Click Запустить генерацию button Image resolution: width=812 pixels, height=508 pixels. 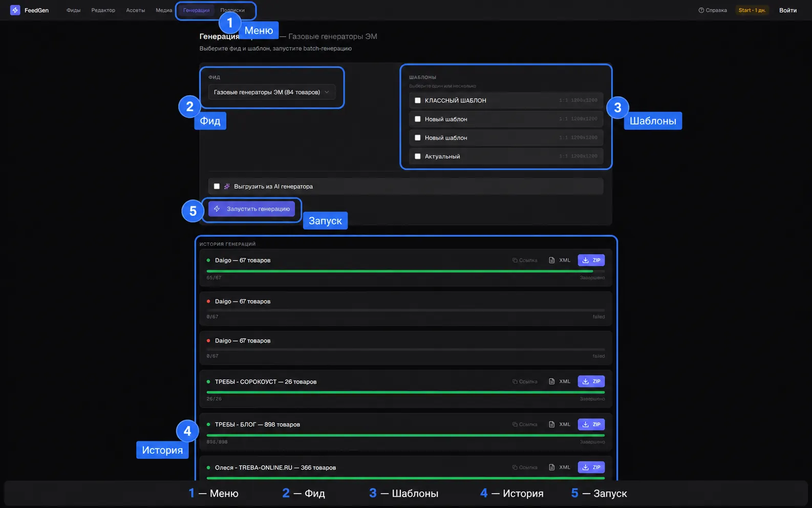tap(251, 209)
